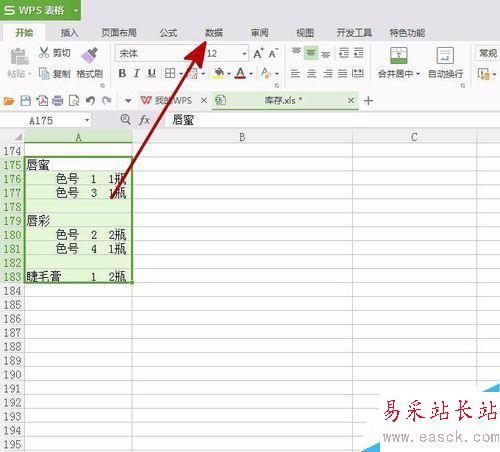This screenshot has width=500, height=452.
Task: Toggle italic formatting
Action: 136,73
